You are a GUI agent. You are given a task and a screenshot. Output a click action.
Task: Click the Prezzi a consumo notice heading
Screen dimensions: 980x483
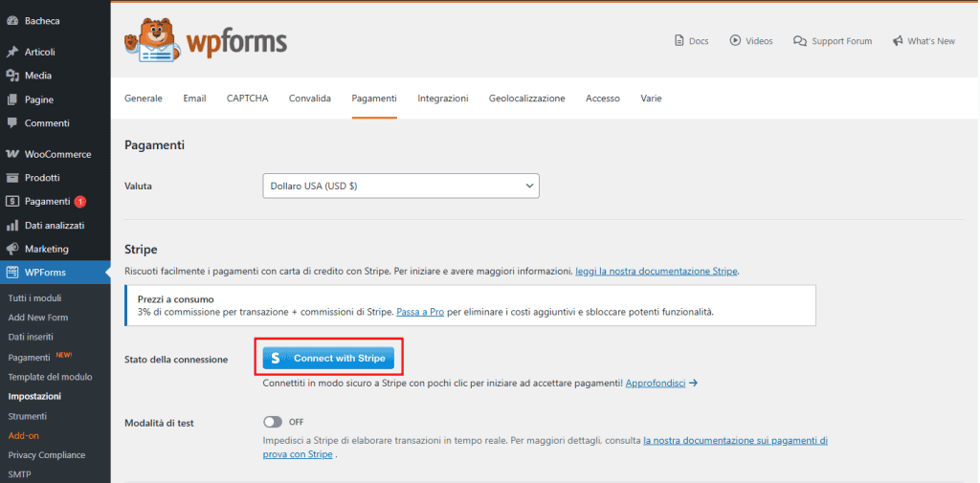pos(176,299)
